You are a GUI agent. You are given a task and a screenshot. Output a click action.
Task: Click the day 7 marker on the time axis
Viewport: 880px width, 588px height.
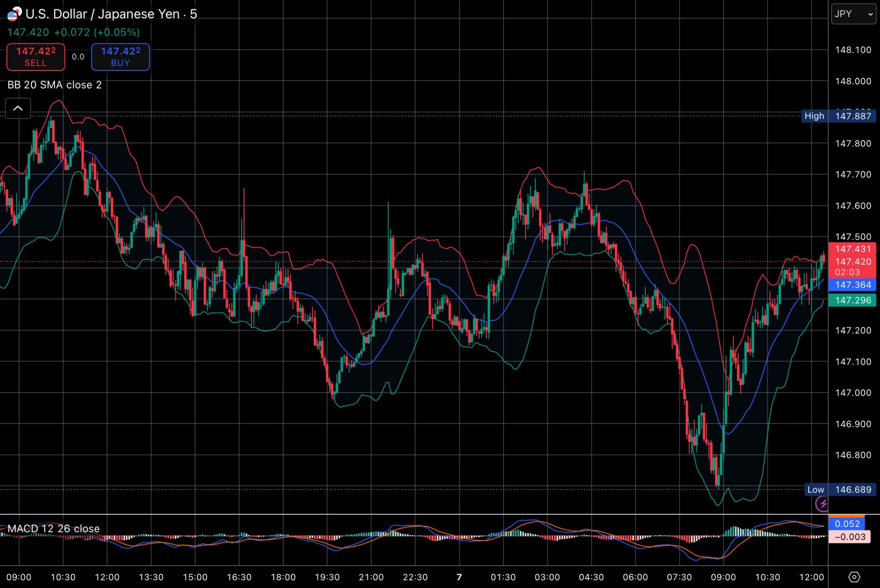tap(459, 577)
